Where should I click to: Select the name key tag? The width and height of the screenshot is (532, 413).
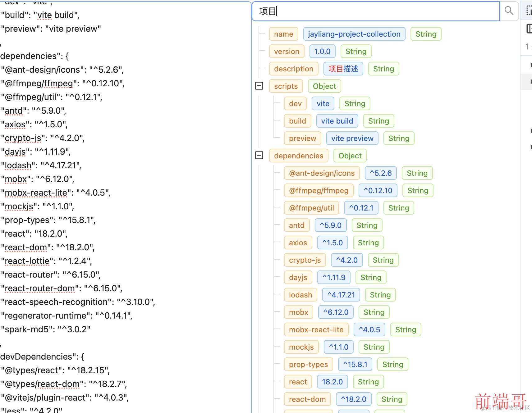pos(284,34)
